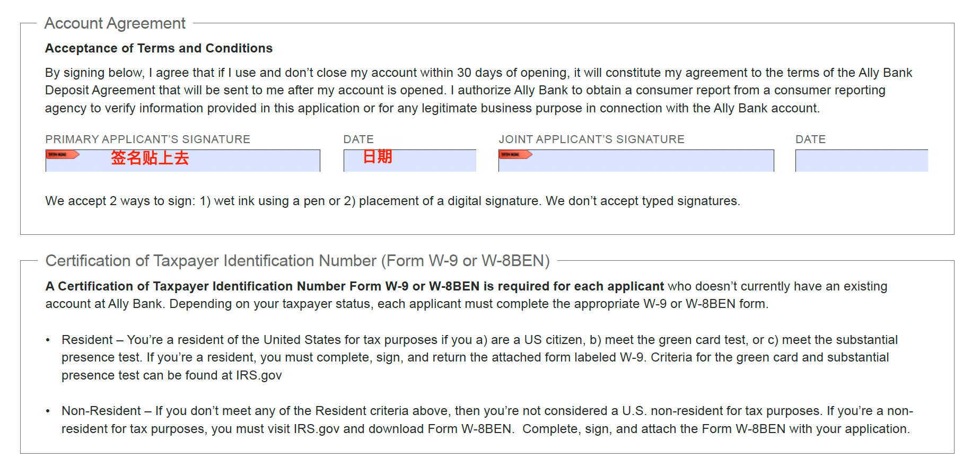Click the Certification of Taxpayer Identification Number title
This screenshot has width=980, height=476.
(x=297, y=261)
